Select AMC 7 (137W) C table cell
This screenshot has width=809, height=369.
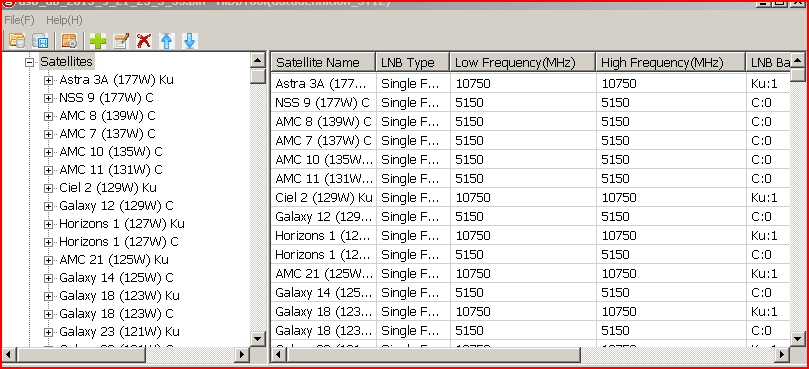(x=323, y=141)
